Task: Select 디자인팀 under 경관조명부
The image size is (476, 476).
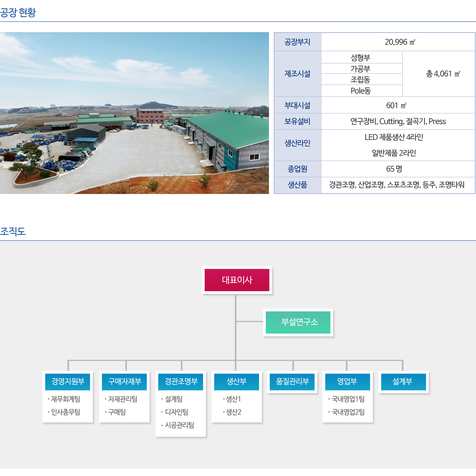Action: pos(177,412)
